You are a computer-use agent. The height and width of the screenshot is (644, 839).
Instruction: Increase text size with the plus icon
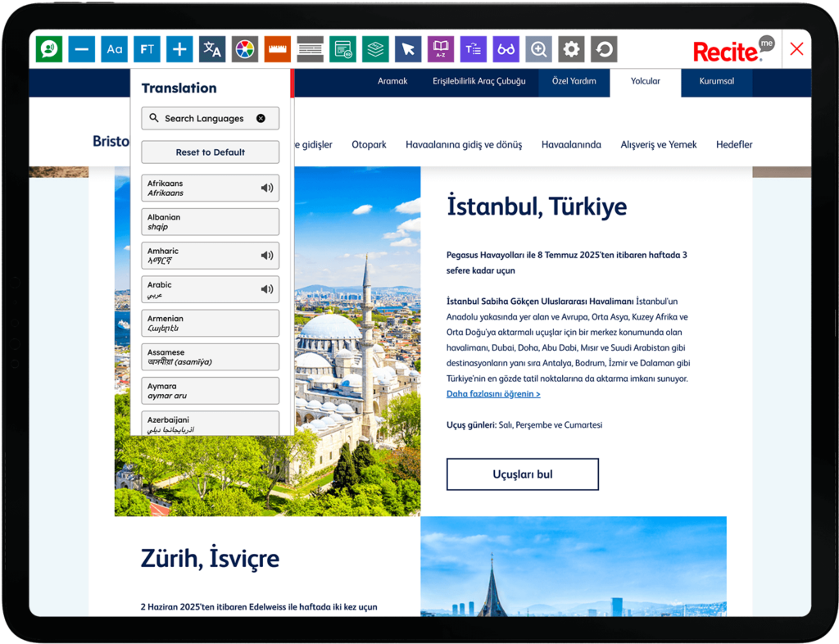click(x=179, y=48)
